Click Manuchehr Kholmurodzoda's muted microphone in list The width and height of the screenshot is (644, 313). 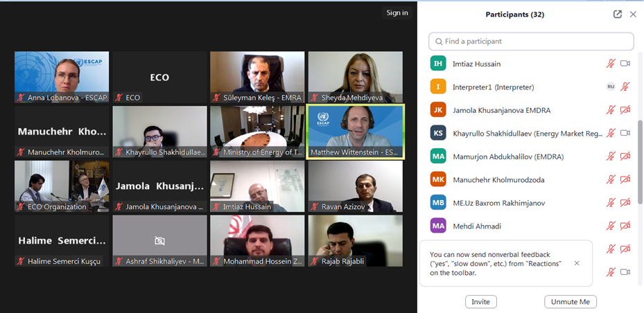tap(611, 179)
